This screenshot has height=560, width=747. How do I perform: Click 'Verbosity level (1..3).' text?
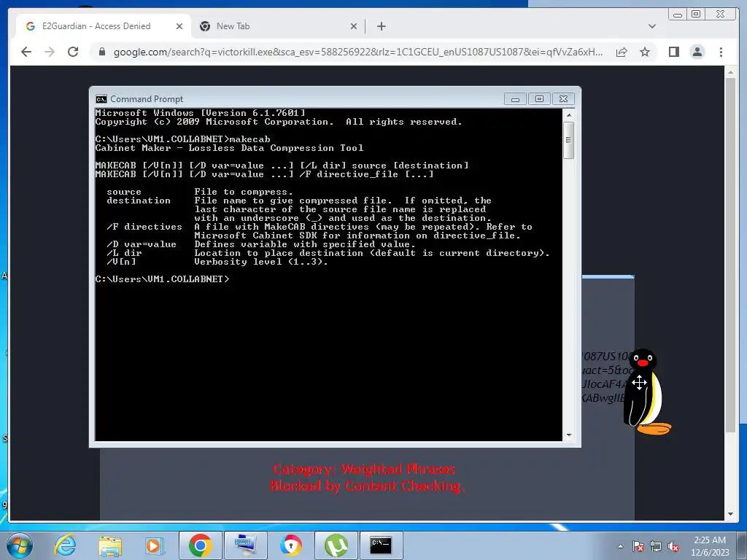pos(261,262)
